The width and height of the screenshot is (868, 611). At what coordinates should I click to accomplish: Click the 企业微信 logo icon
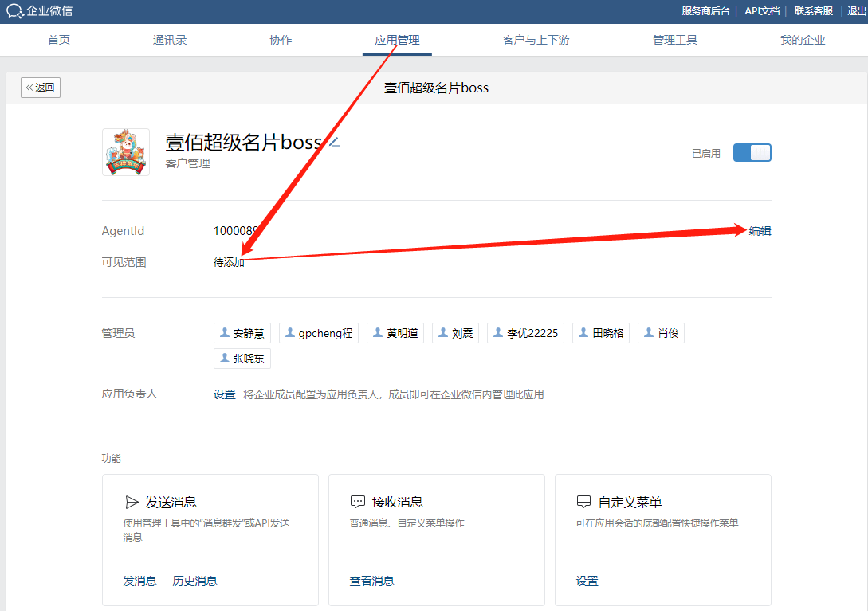(14, 11)
